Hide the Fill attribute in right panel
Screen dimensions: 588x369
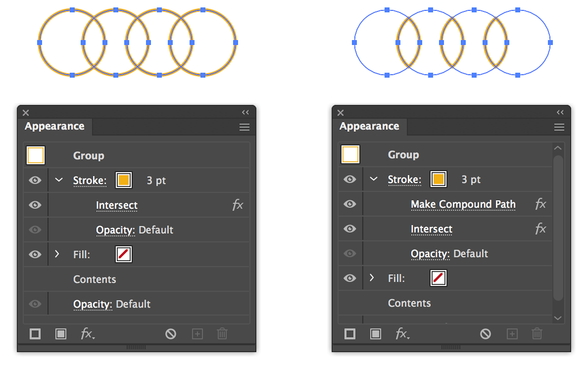tap(350, 278)
